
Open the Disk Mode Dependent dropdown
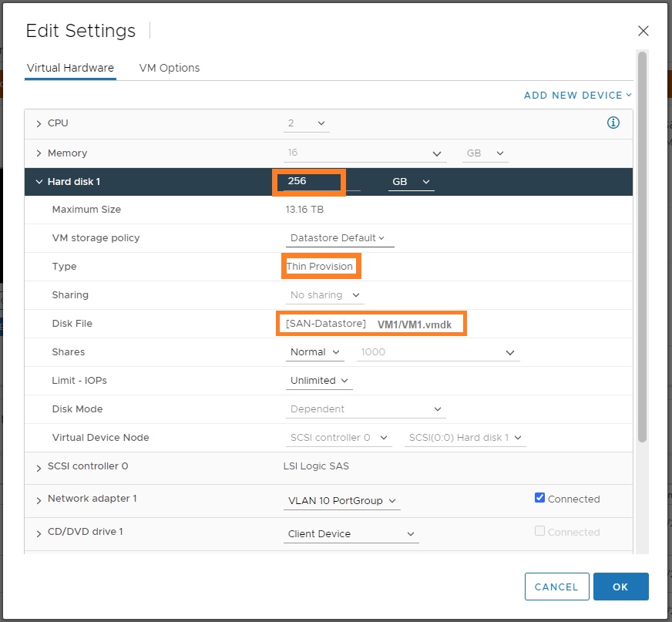(x=365, y=409)
